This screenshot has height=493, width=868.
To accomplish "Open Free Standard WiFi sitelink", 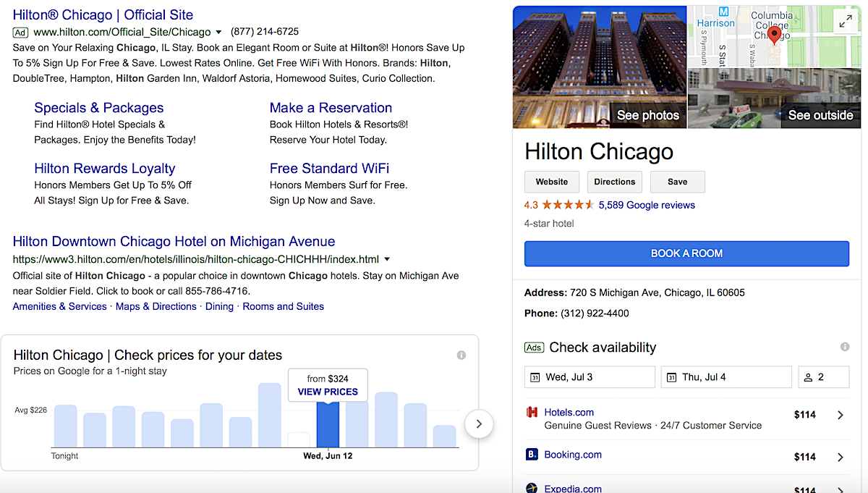I will (329, 169).
